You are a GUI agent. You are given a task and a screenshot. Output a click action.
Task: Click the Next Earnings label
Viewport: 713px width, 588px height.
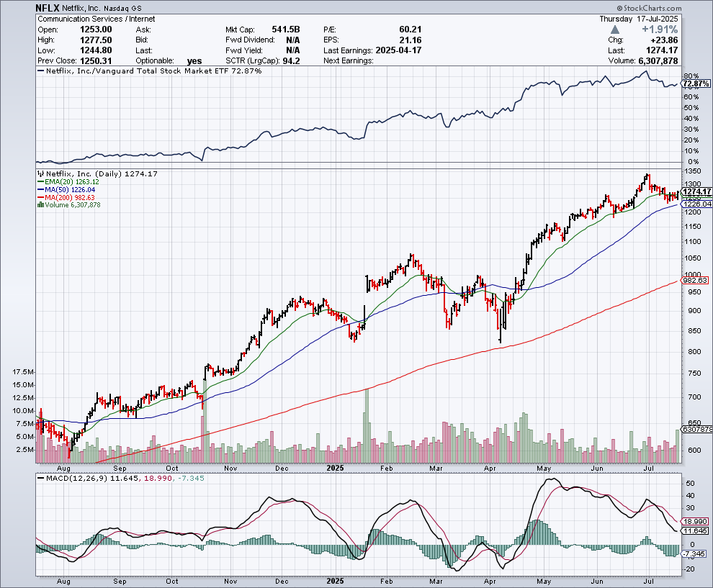(349, 61)
